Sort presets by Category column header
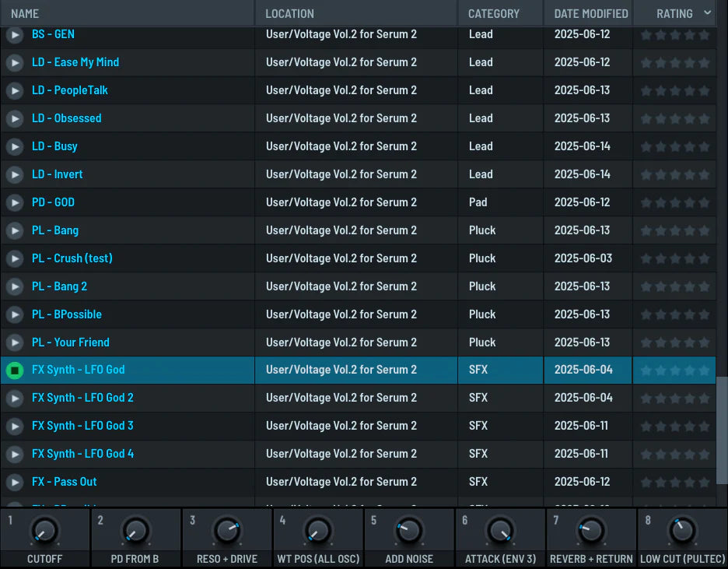 [493, 13]
